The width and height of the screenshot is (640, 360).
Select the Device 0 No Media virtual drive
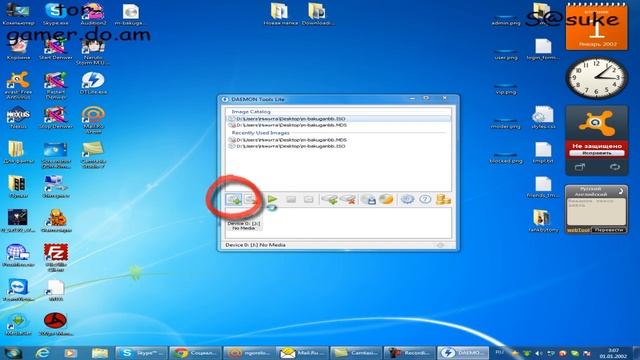pyautogui.click(x=244, y=222)
